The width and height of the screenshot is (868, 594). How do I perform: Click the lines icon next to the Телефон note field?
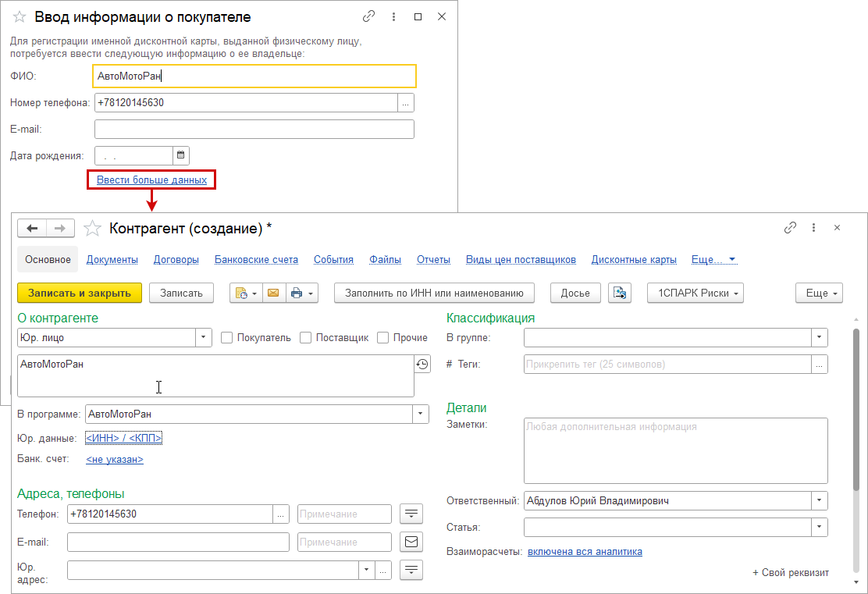[411, 514]
